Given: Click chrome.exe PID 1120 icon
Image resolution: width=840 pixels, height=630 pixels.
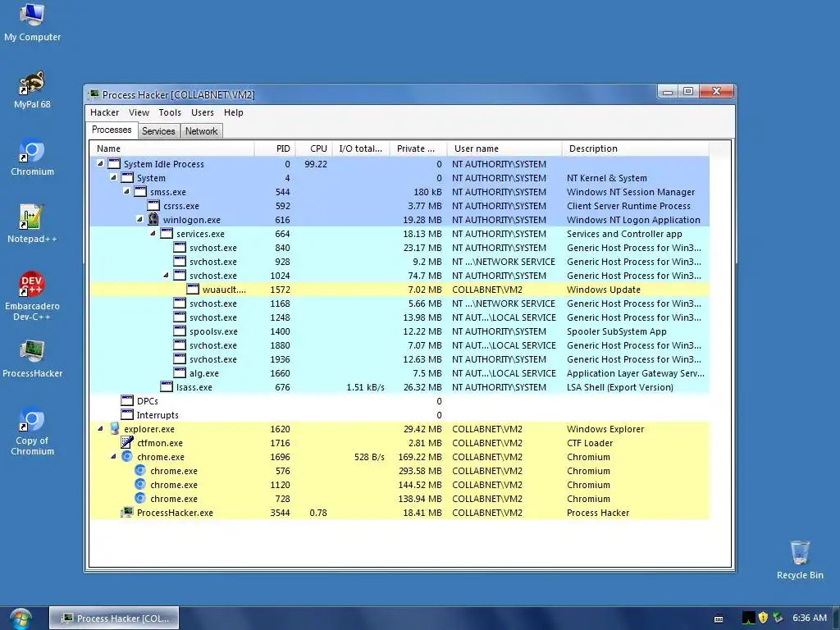Looking at the screenshot, I should click(140, 484).
